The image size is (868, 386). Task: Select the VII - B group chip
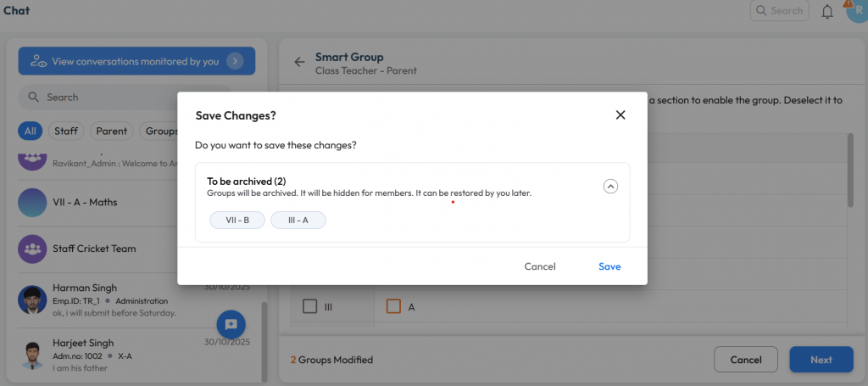[x=237, y=221]
